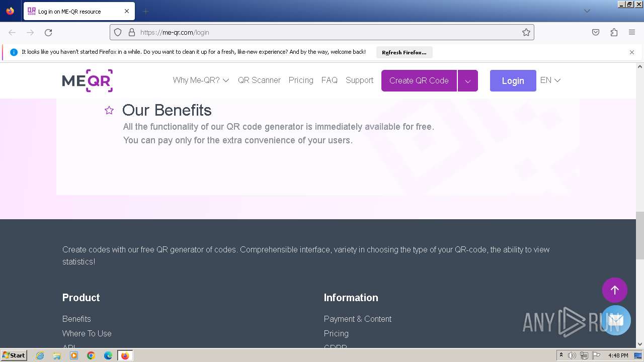Reload the page with the refresh icon
The image size is (644, 362).
(48, 32)
